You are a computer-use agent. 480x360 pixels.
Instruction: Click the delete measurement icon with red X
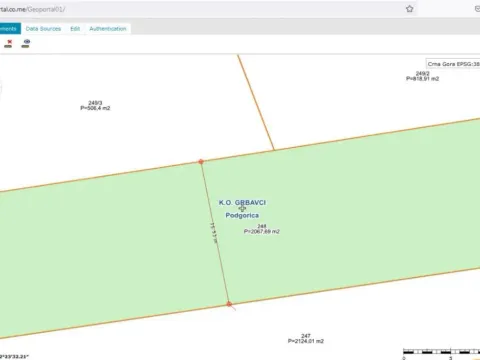point(8,44)
